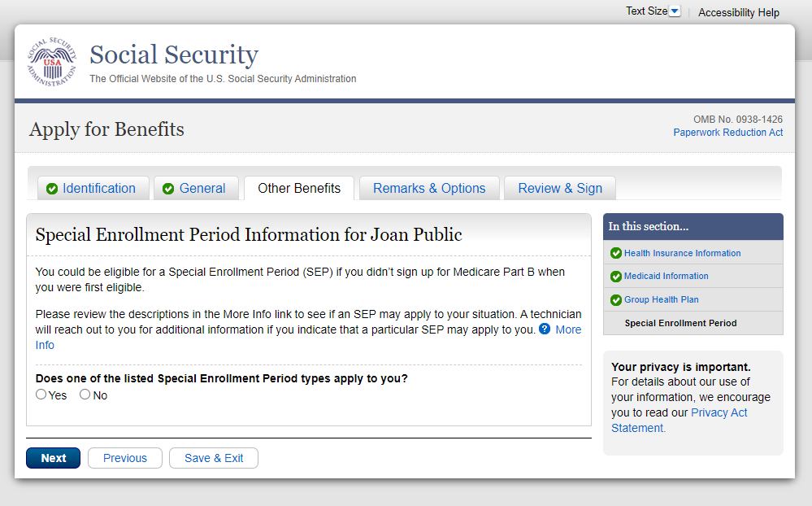
Task: Click checkmark icon next to Group Health Plan
Action: pos(616,300)
